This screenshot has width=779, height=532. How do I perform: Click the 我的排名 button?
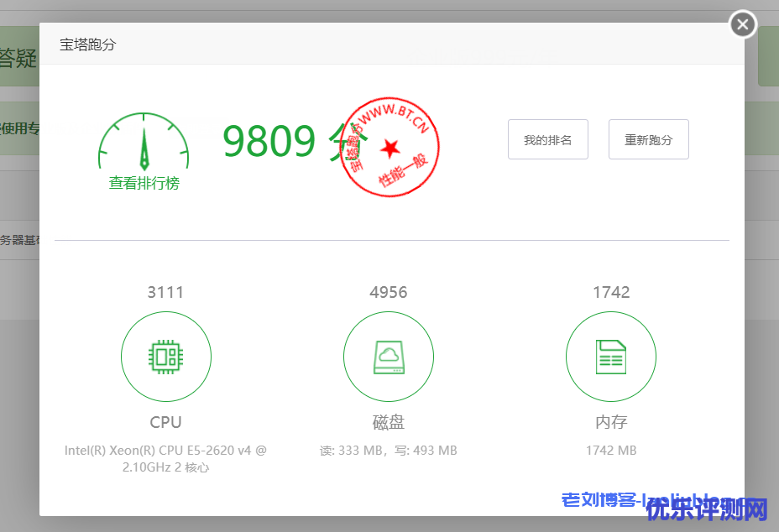pos(548,139)
